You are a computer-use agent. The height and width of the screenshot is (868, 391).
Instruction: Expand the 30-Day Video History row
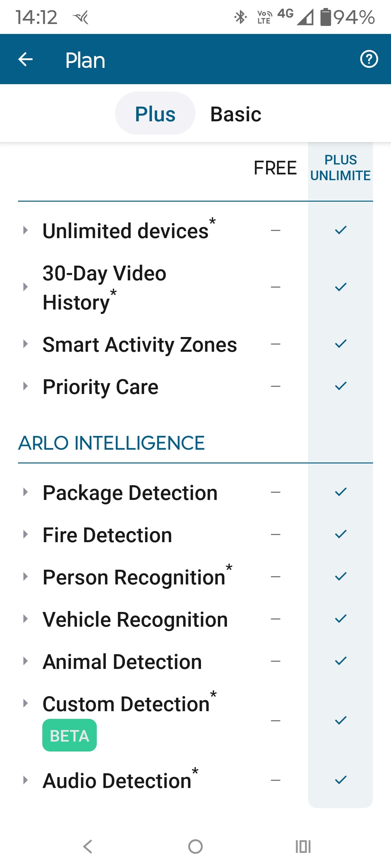25,287
